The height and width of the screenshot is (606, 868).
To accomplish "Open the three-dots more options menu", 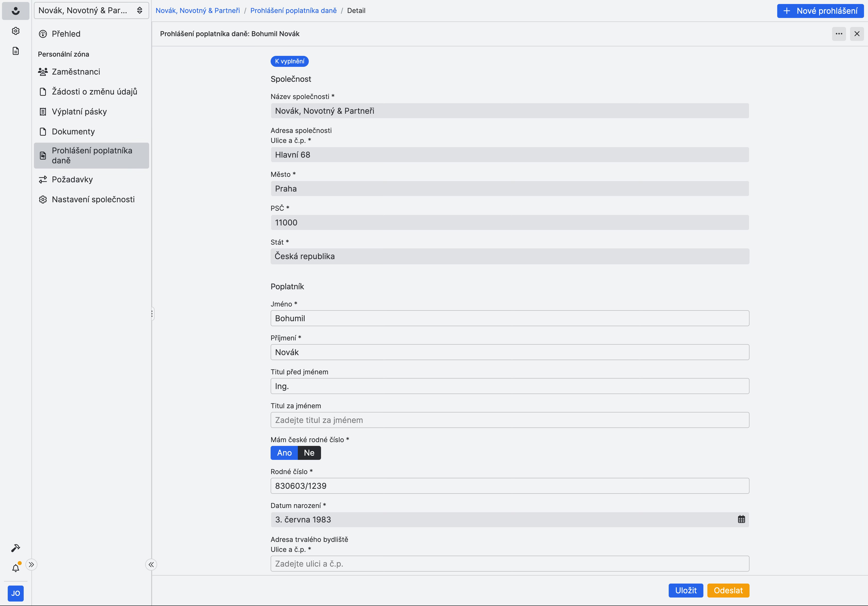I will pos(839,34).
